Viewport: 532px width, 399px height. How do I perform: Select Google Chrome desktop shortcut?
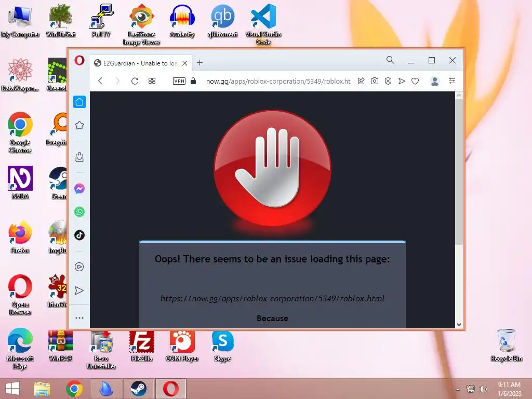[20, 132]
